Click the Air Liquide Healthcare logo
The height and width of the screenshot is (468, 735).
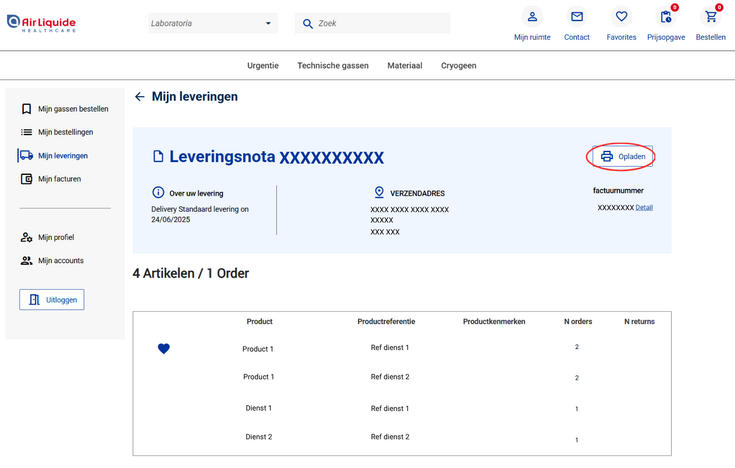coord(41,23)
